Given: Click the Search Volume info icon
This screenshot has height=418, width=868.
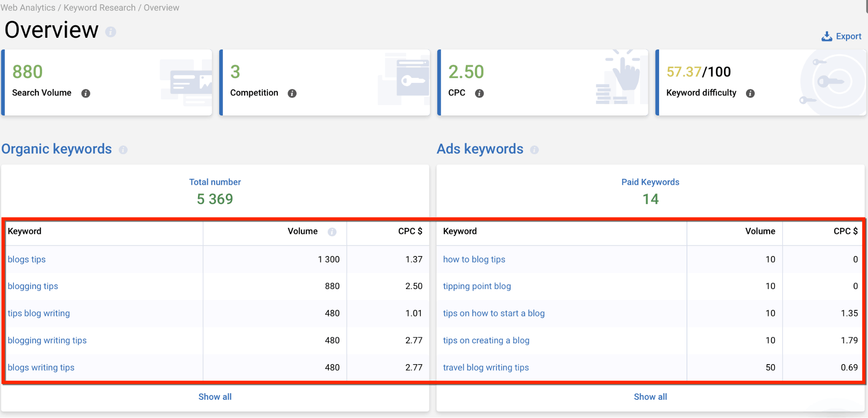Looking at the screenshot, I should [86, 93].
